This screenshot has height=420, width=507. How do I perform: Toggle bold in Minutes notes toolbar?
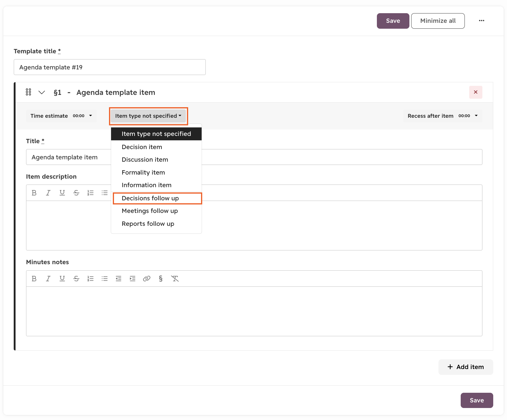point(34,279)
